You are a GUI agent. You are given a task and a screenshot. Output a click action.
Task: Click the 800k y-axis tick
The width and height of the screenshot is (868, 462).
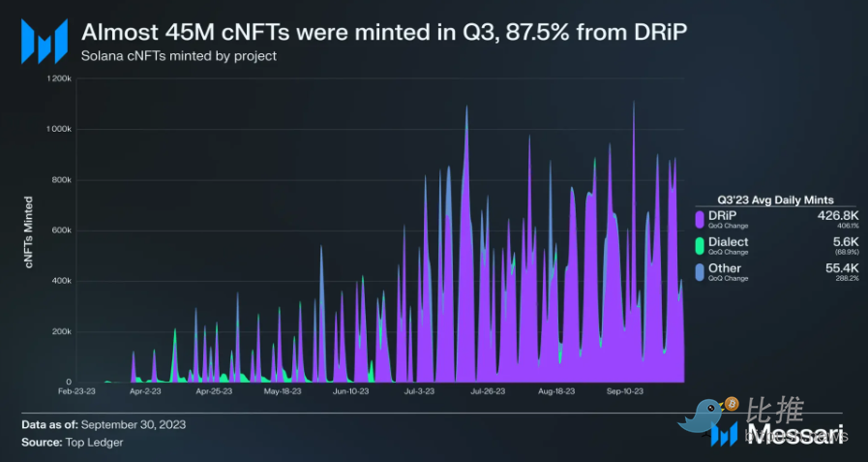click(x=61, y=180)
